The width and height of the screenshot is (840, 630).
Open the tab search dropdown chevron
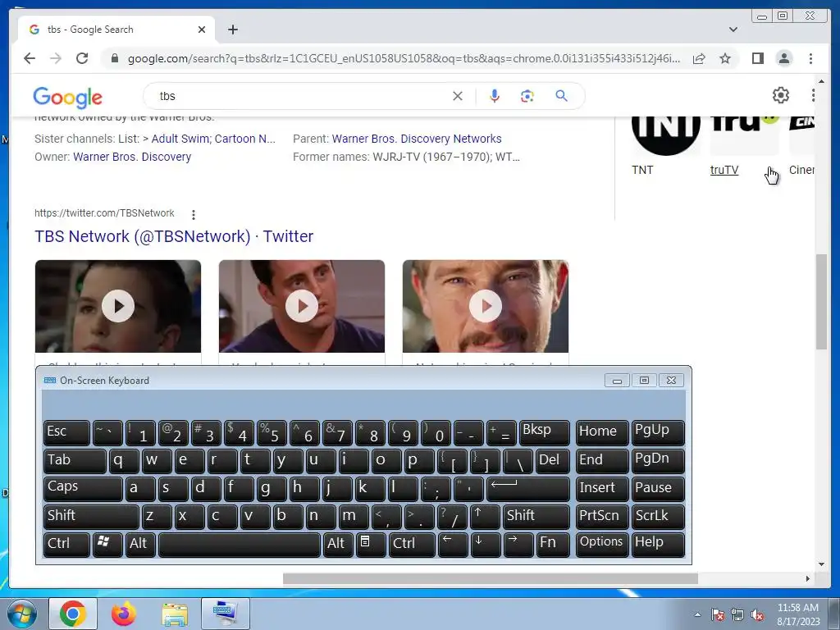pos(733,30)
